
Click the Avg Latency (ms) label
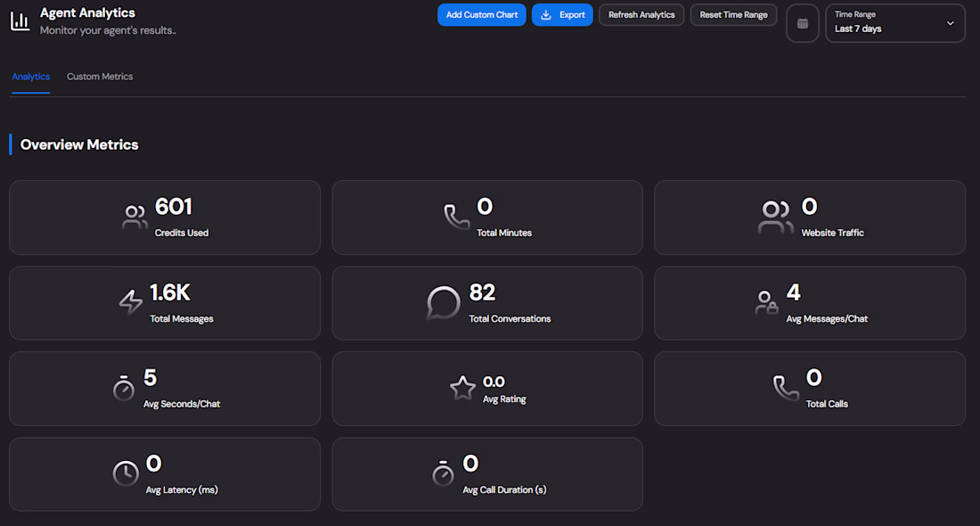pyautogui.click(x=182, y=489)
